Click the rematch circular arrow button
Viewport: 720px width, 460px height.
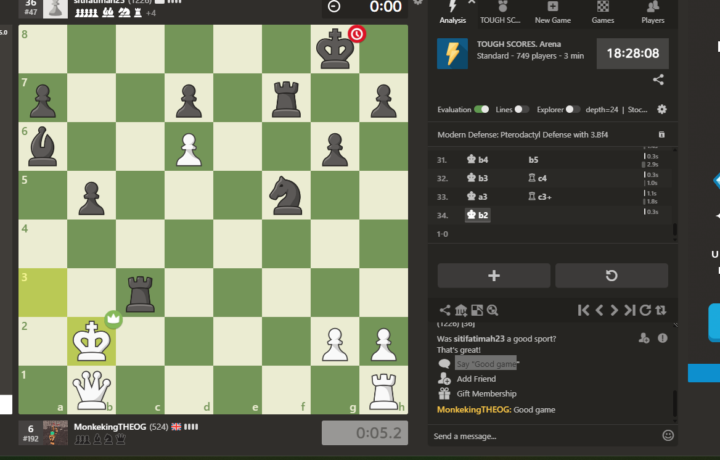tap(611, 275)
